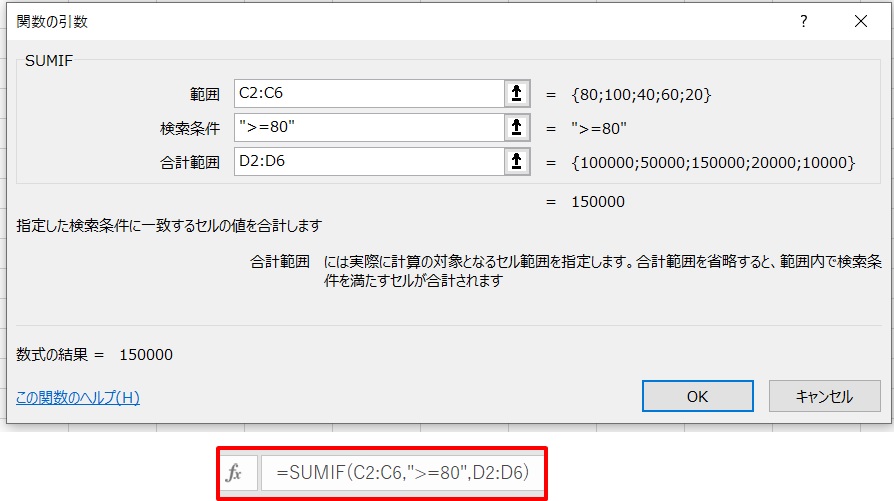Click the help question mark icon
The height and width of the screenshot is (501, 894).
pyautogui.click(x=804, y=22)
